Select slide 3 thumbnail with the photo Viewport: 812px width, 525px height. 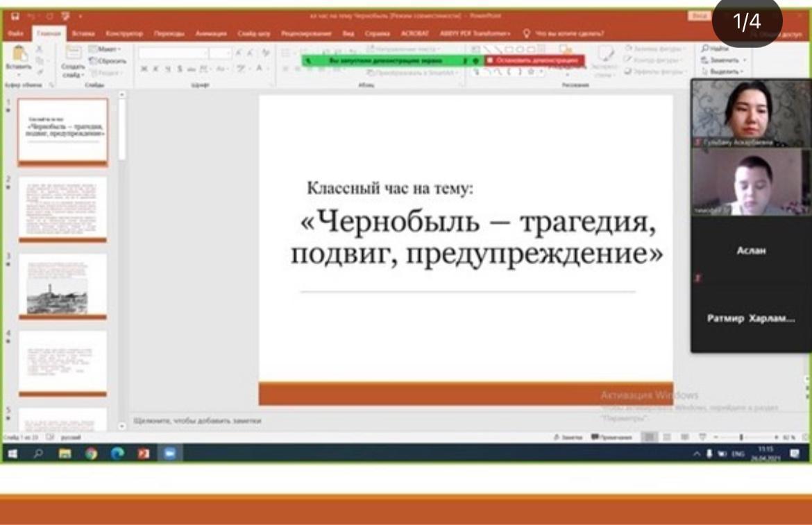tap(62, 284)
